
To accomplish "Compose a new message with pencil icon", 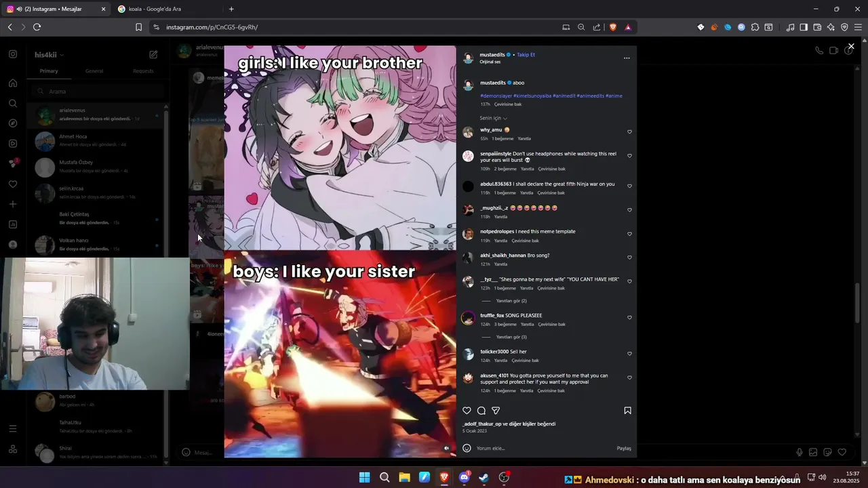I will (153, 54).
